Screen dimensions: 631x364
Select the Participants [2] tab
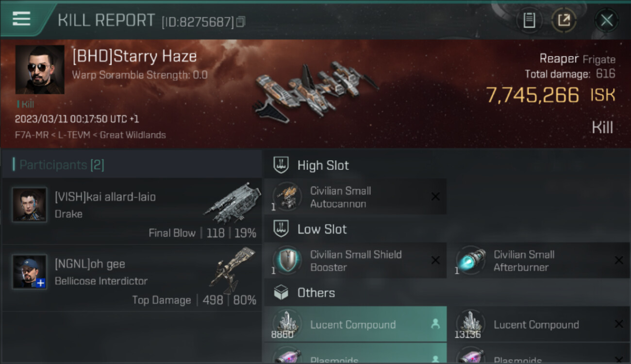pos(62,165)
